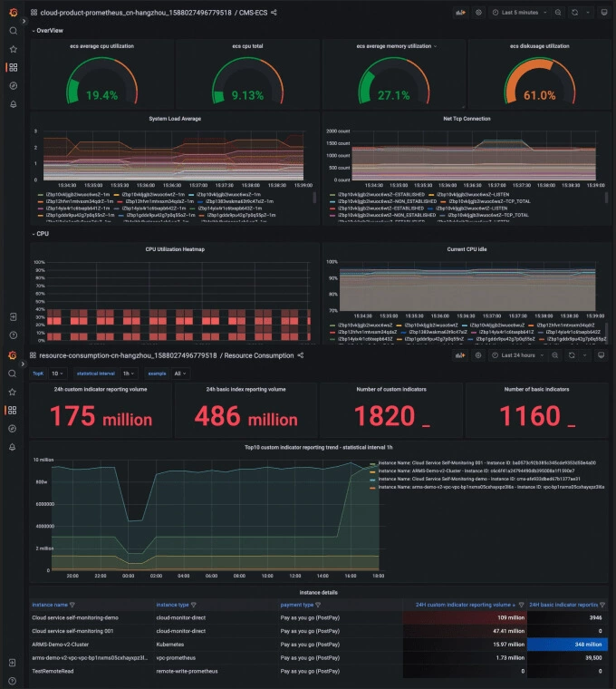Click the zoom out time range icon next to Last 24 hours

(x=555, y=355)
